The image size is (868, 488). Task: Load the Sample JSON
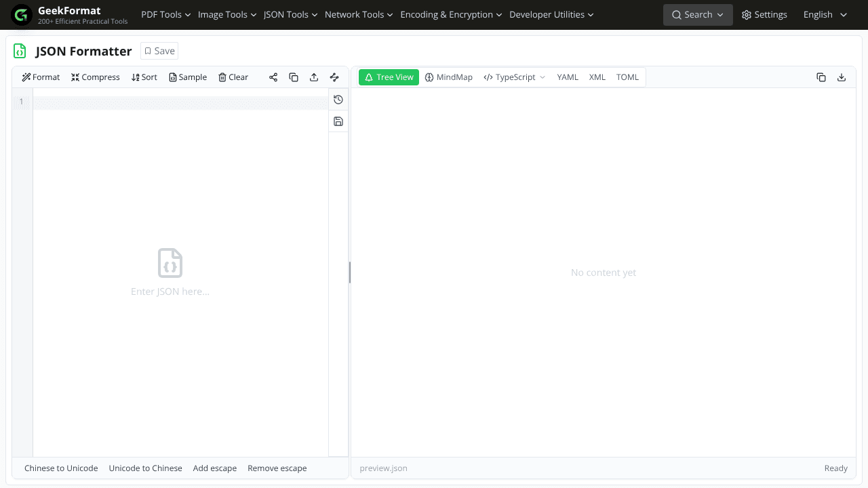188,77
